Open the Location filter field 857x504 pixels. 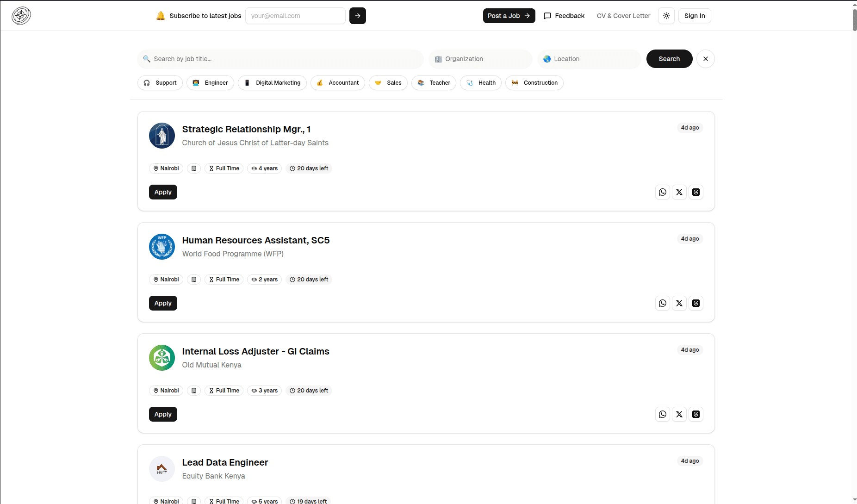(x=589, y=59)
